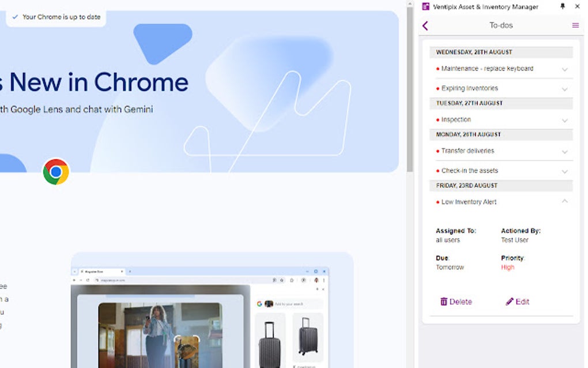Screen dimensions: 588x368
Task: Click the checkmark on the Chrome update badge
Action: (15, 17)
